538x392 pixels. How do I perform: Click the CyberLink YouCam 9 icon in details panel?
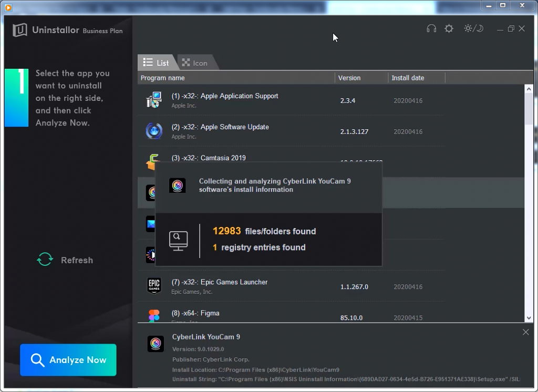pyautogui.click(x=156, y=344)
